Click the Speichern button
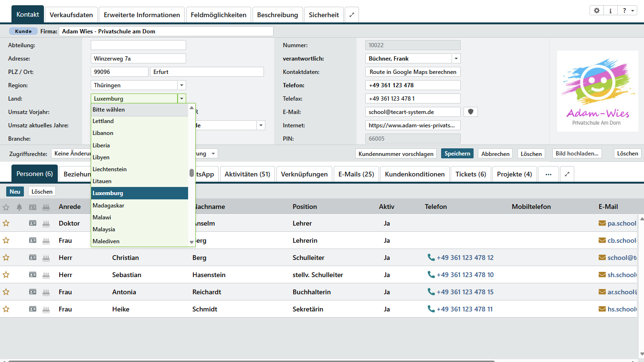 coord(457,154)
